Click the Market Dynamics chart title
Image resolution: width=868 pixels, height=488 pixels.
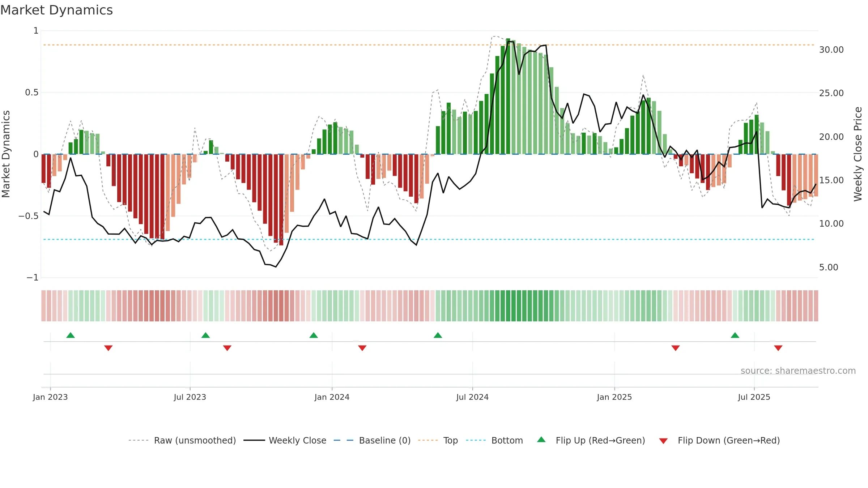(56, 10)
